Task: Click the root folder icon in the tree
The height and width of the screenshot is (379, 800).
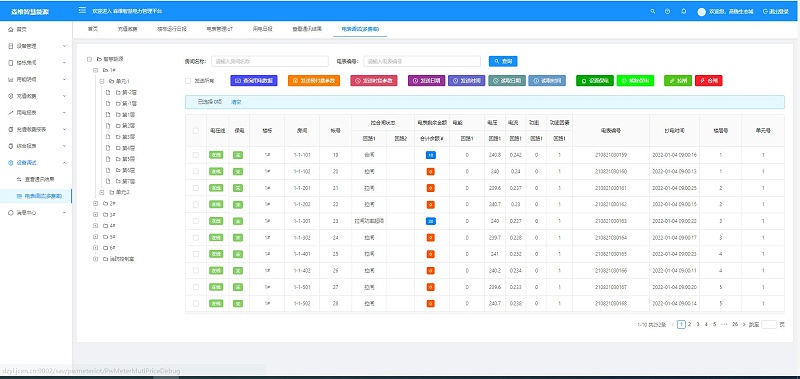Action: click(x=99, y=59)
